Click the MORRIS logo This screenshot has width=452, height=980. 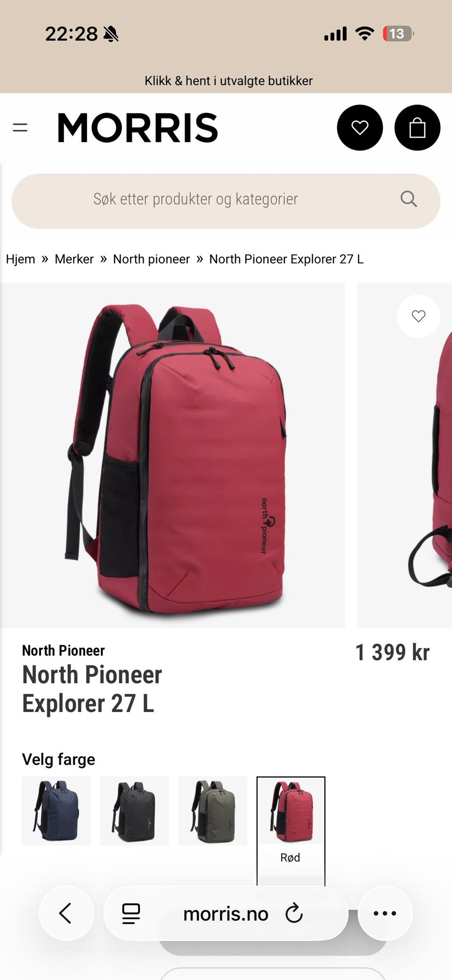[x=137, y=128]
